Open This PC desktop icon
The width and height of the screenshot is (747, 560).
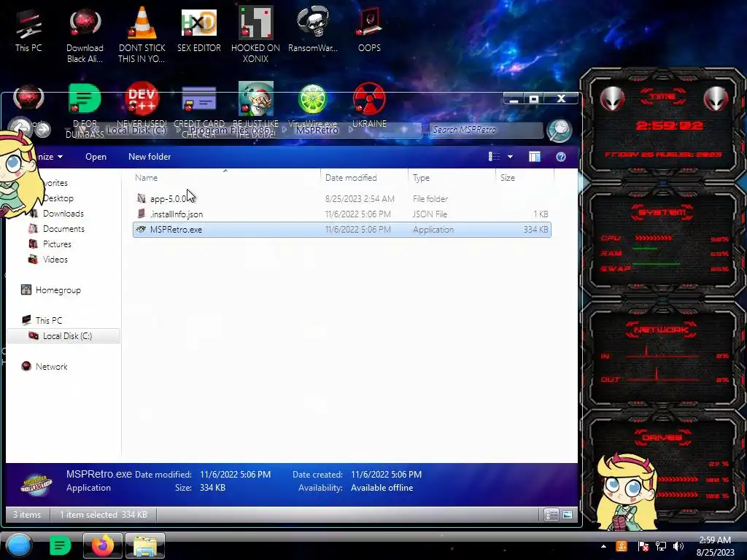pos(28,31)
